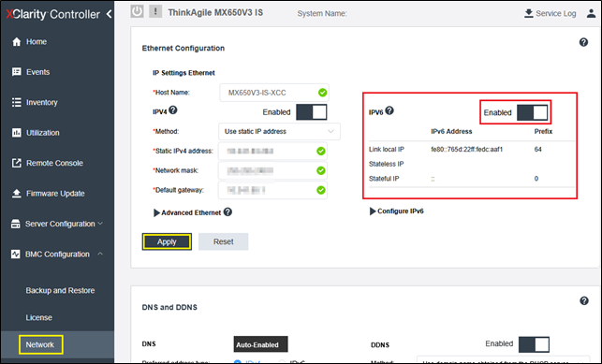Screen dimensions: 602x364
Task: Click the Events icon in the sidebar
Action: 17,72
